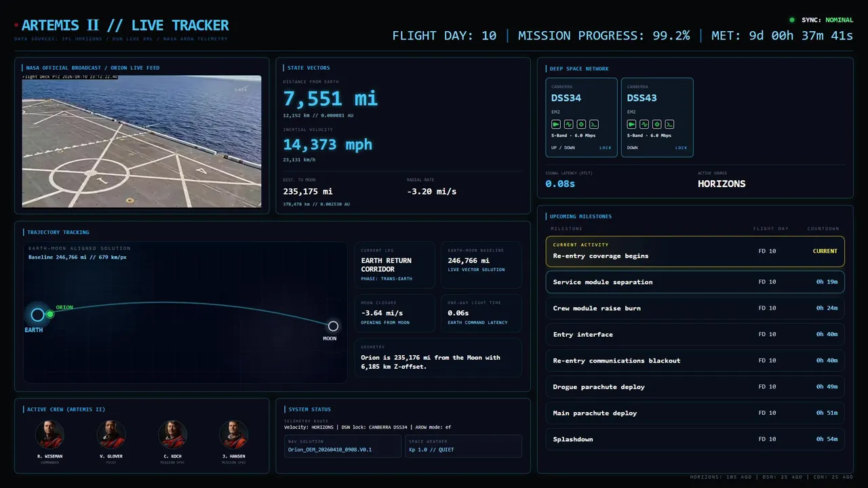
Task: Click the DSS43 waveform signal icon
Action: coord(644,125)
